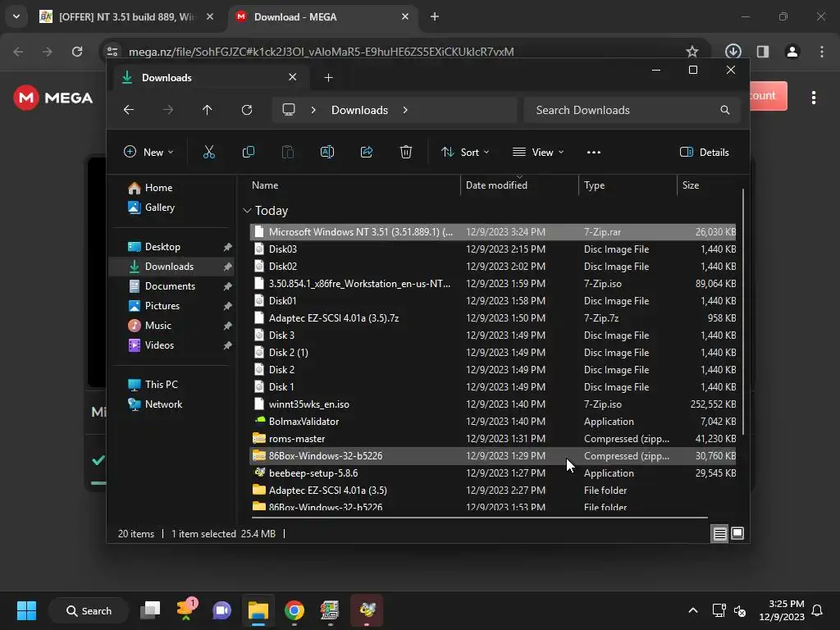Sort by Date modified column
Screen dimensions: 840x630
pyautogui.click(x=519, y=185)
